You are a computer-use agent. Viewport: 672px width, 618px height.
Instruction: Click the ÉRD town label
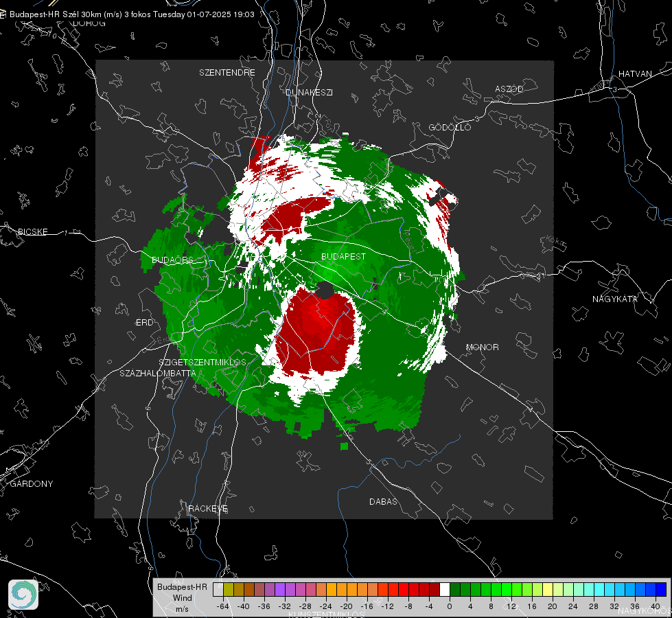(x=144, y=323)
